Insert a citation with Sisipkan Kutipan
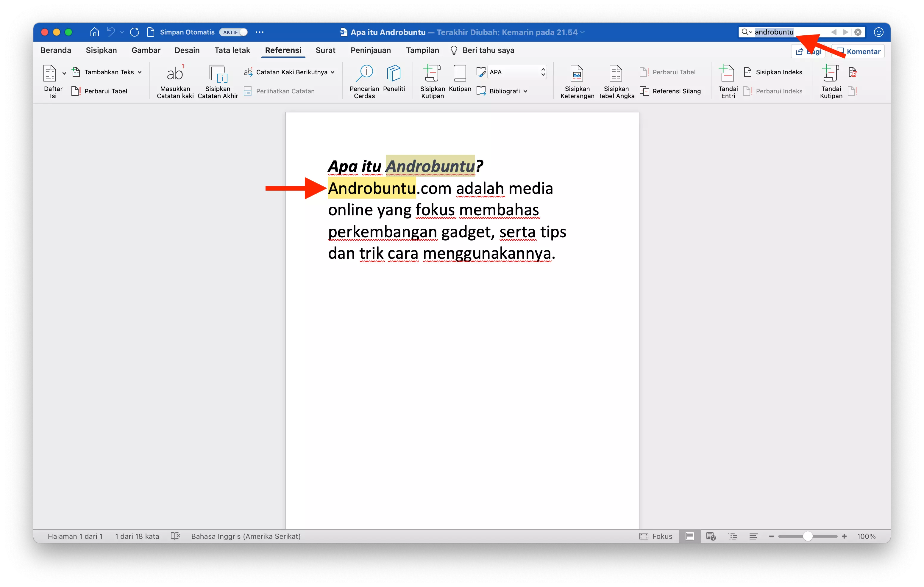Viewport: 924px width, 587px height. [x=432, y=81]
